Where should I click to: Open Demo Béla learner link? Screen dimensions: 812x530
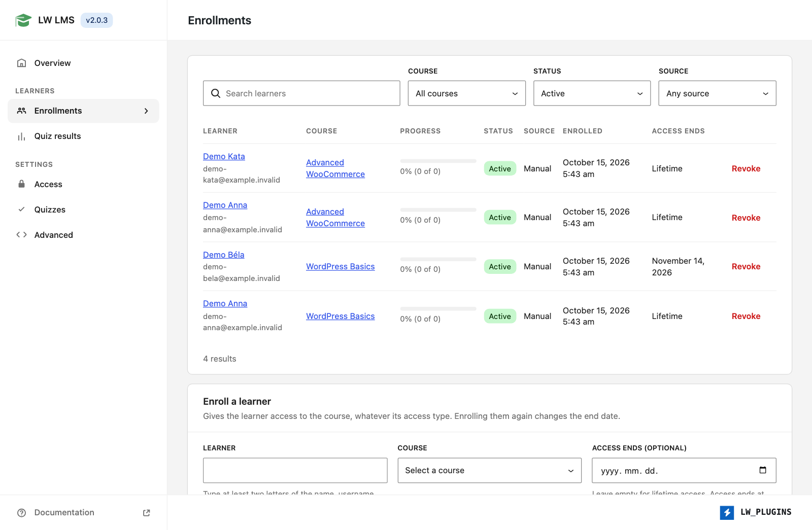click(x=224, y=255)
